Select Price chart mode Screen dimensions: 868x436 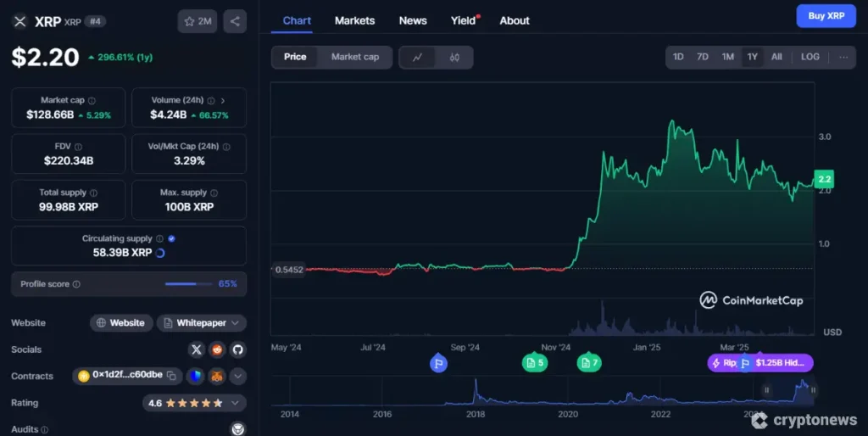coord(295,57)
